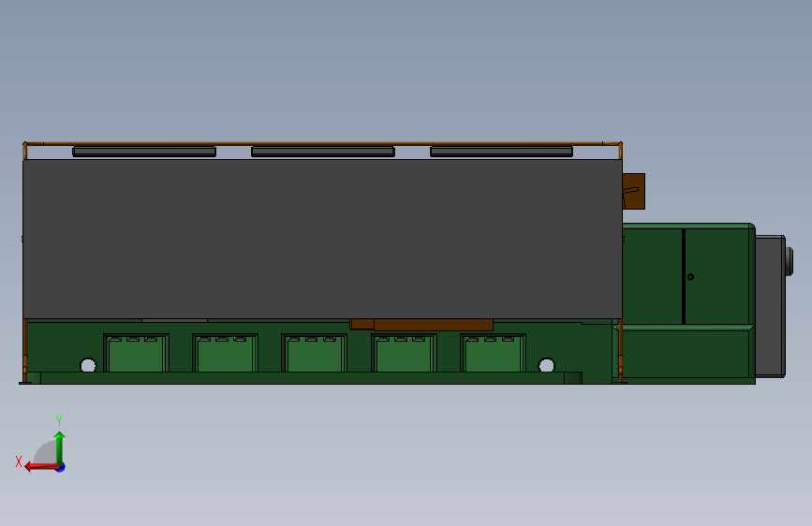Viewport: 812px width, 526px height.
Task: Select the rightmost green terminal connector
Action: click(493, 353)
